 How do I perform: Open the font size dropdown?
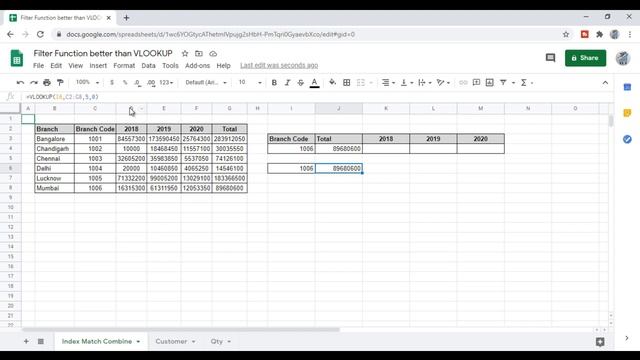[x=250, y=82]
